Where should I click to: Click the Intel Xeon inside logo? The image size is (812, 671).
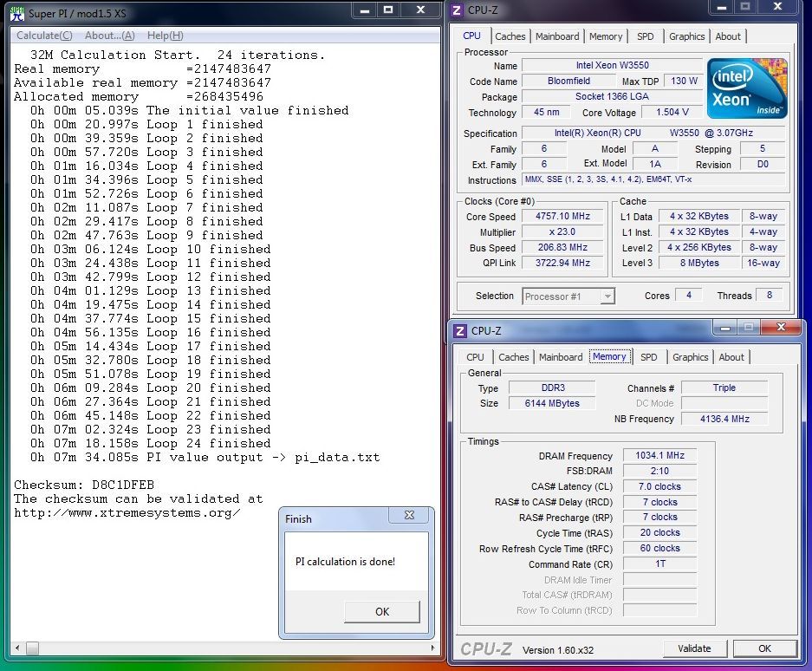point(747,88)
